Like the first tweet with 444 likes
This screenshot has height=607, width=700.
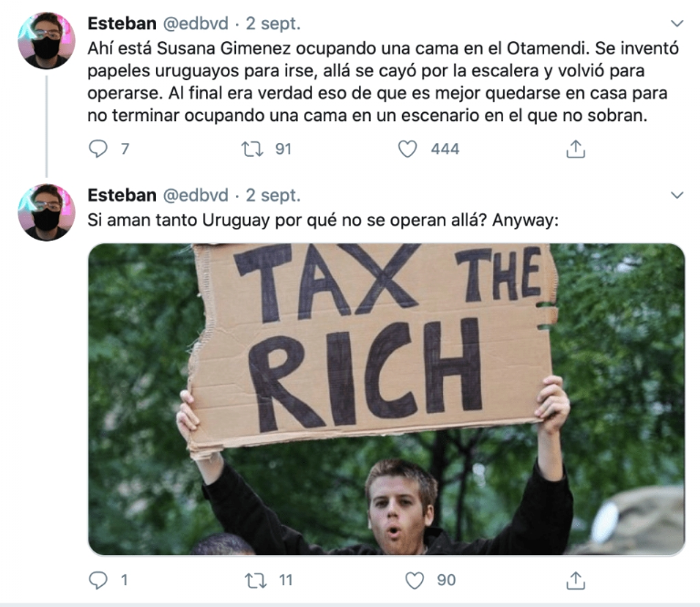point(407,149)
